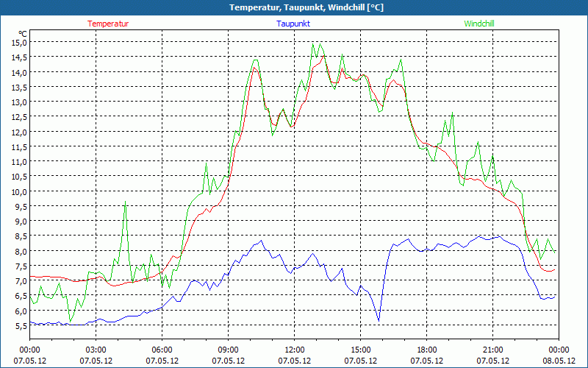Click the green Windchill legend label

pos(479,24)
